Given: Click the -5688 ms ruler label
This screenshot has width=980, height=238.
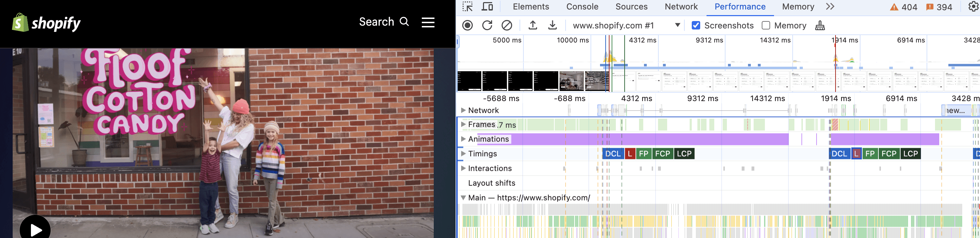Looking at the screenshot, I should click(501, 99).
